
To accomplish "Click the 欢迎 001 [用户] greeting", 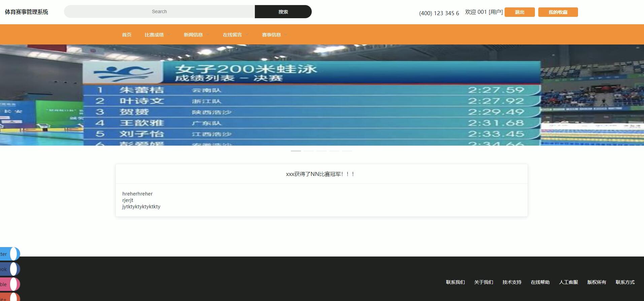I will (x=484, y=12).
